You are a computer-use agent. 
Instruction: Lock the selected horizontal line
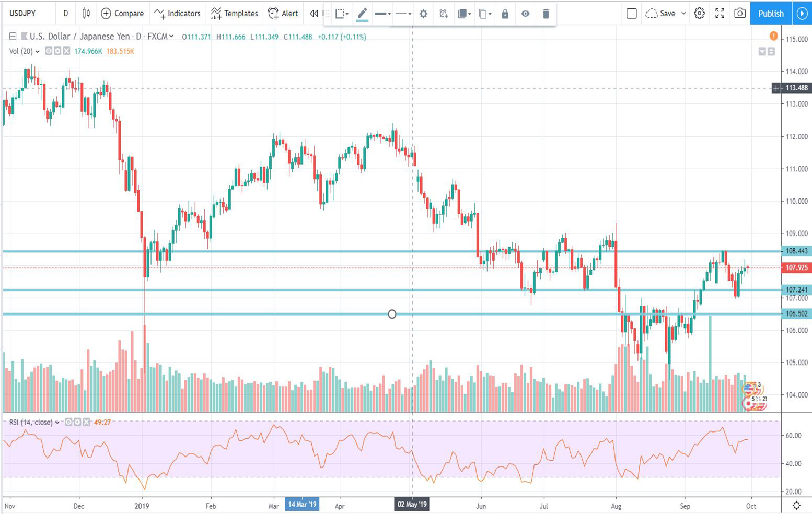(x=505, y=14)
